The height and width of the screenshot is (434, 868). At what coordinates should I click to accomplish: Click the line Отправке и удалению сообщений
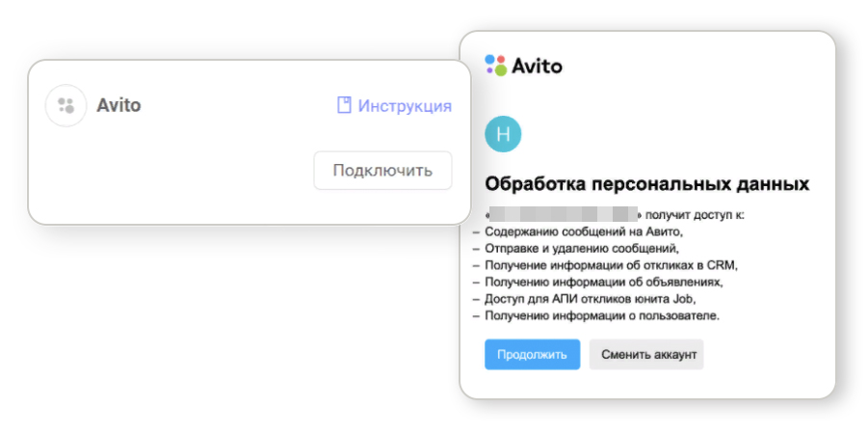tap(582, 248)
